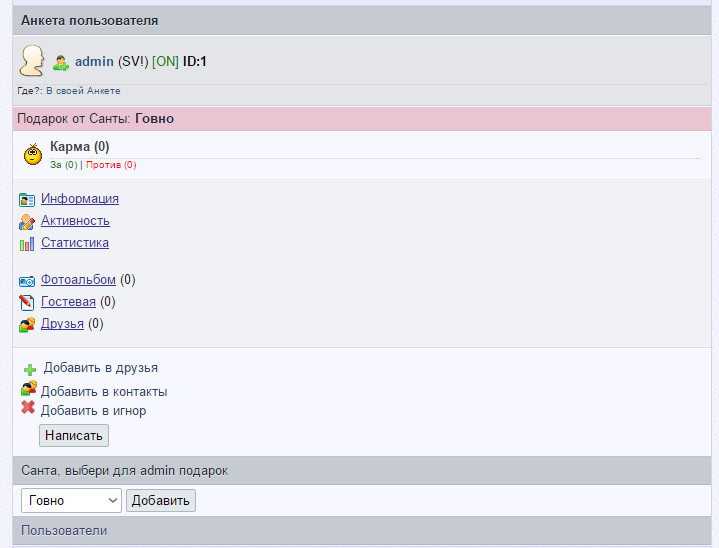719x548 pixels.
Task: Click the Информация icon
Action: tap(27, 199)
